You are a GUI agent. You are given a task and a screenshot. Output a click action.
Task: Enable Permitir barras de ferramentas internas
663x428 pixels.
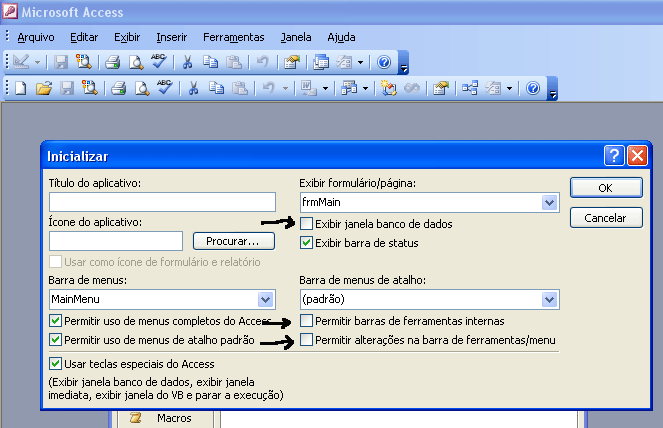click(307, 321)
